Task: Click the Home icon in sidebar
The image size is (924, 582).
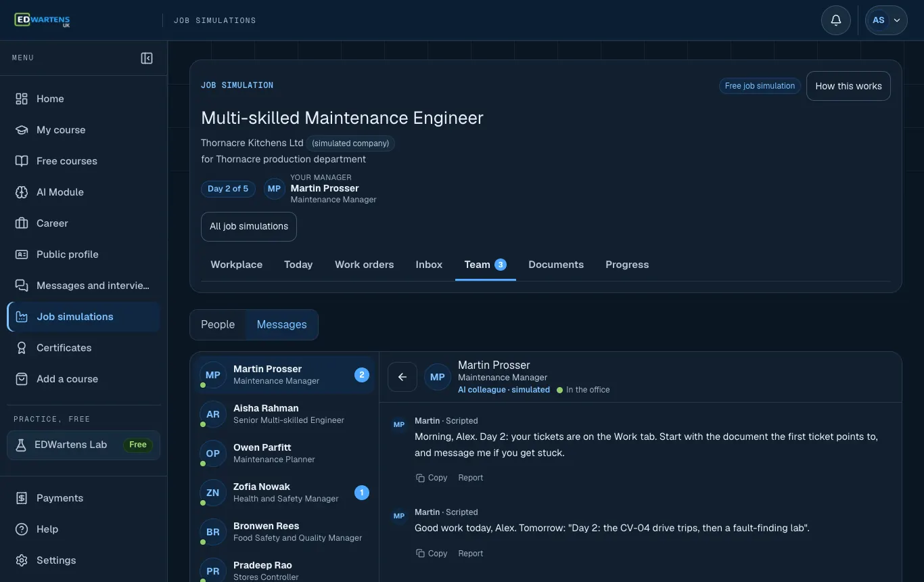Action: click(22, 99)
